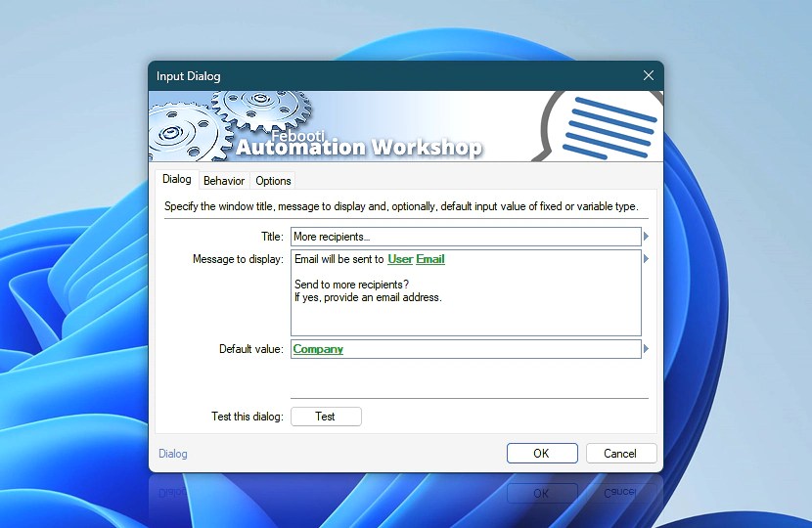Click the User Email variable link
Viewport: 812px width, 528px height.
[416, 259]
